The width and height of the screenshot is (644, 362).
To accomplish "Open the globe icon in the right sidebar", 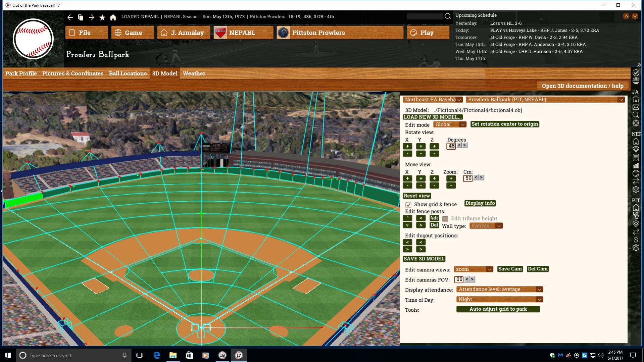I will [x=636, y=81].
